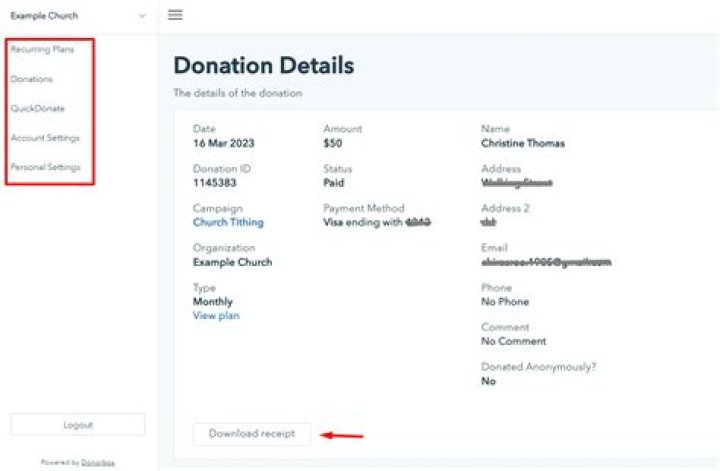Click the Logout button
Screen dimensions: 720x471
click(x=77, y=425)
